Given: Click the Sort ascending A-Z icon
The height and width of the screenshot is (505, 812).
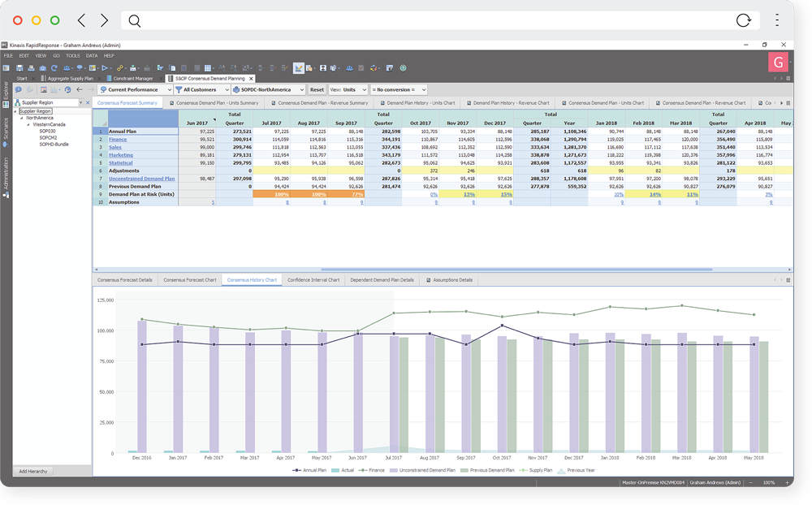Looking at the screenshot, I should (x=222, y=68).
